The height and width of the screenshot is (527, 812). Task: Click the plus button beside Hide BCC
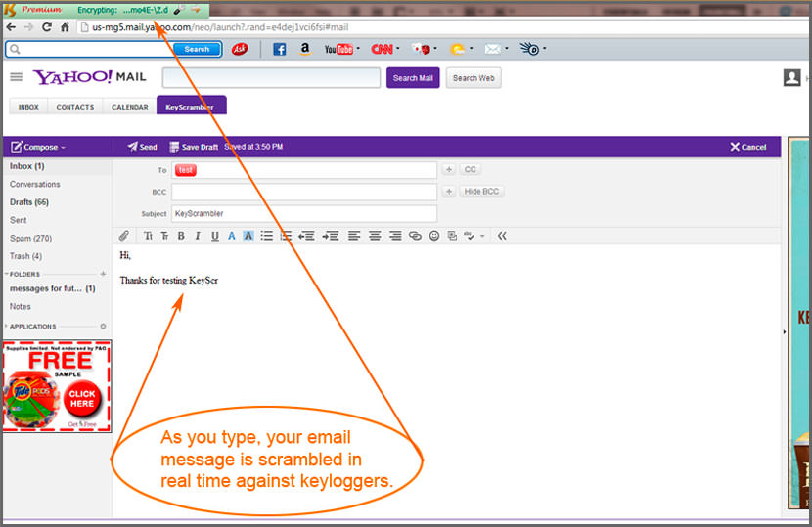click(x=449, y=191)
